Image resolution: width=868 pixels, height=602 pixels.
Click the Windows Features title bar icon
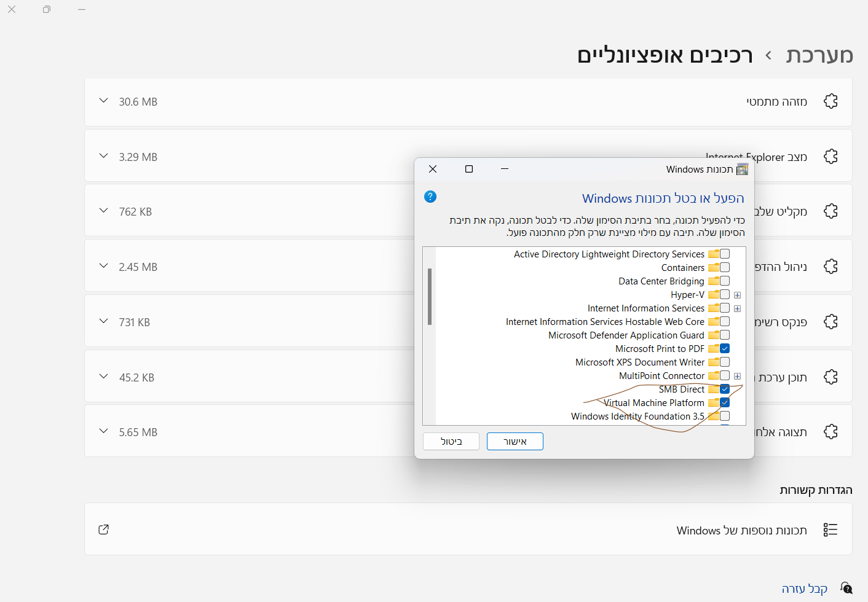[x=743, y=170]
